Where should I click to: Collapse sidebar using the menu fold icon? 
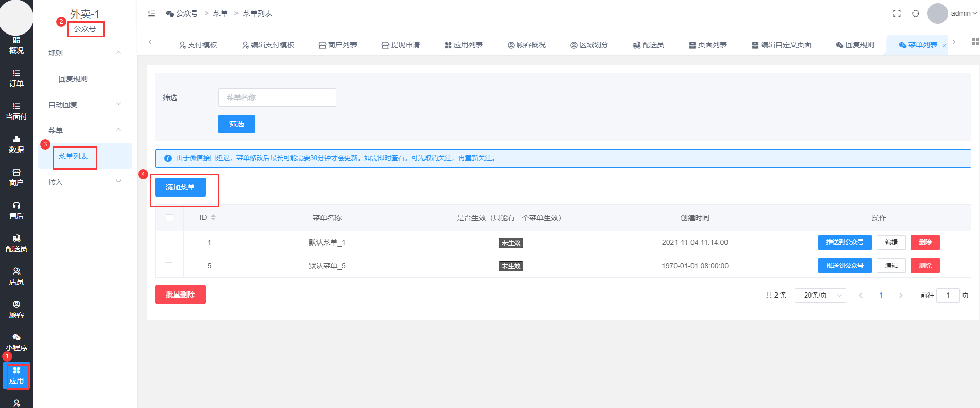tap(151, 13)
